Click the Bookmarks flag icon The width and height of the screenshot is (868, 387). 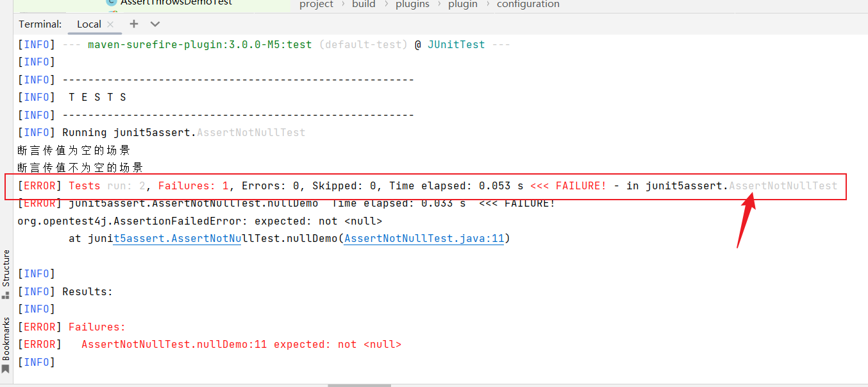[x=6, y=369]
